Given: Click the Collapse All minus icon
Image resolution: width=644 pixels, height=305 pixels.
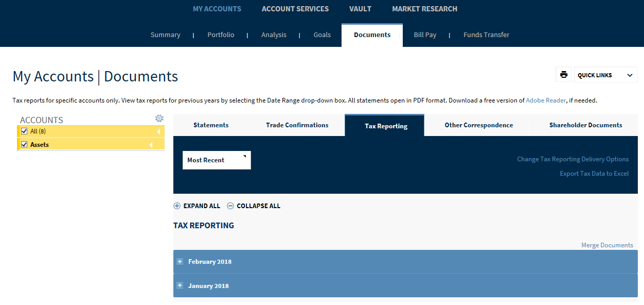Looking at the screenshot, I should (x=230, y=206).
